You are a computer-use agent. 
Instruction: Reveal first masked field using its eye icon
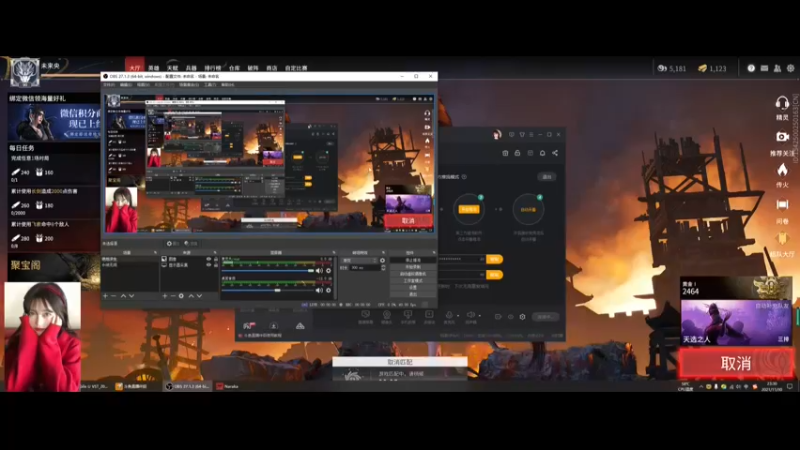pos(482,259)
